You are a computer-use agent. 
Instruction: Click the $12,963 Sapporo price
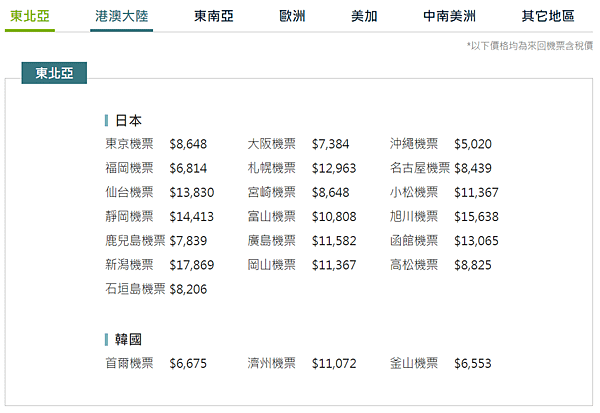click(x=334, y=168)
